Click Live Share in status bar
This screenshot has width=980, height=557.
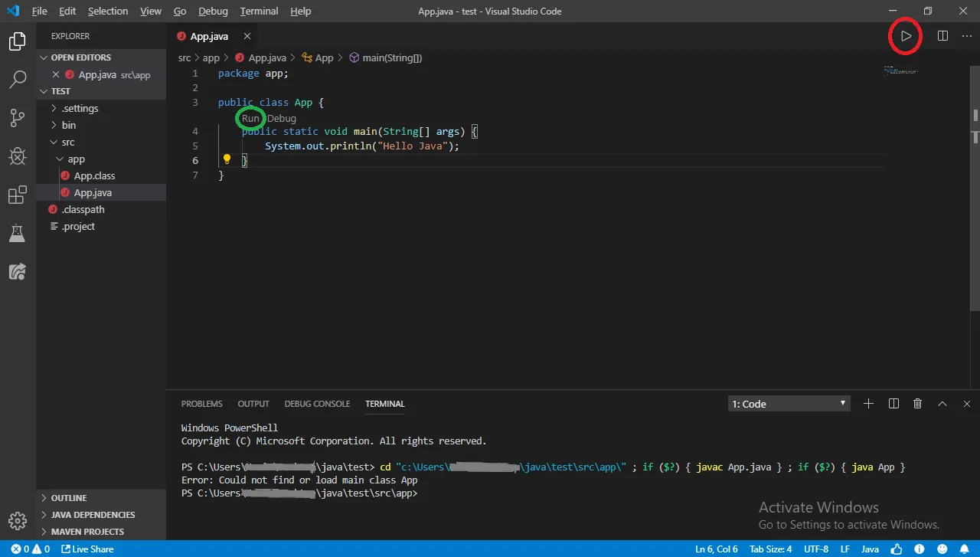point(87,549)
